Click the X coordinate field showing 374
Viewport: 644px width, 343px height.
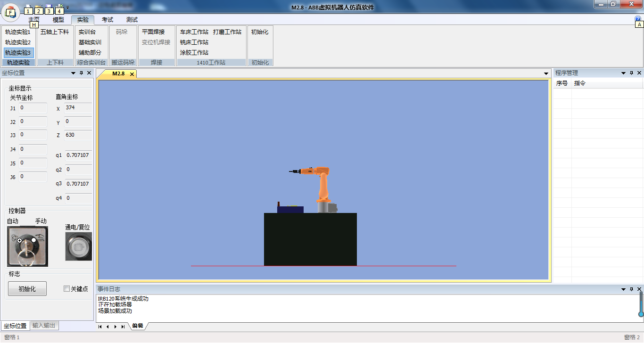(78, 108)
